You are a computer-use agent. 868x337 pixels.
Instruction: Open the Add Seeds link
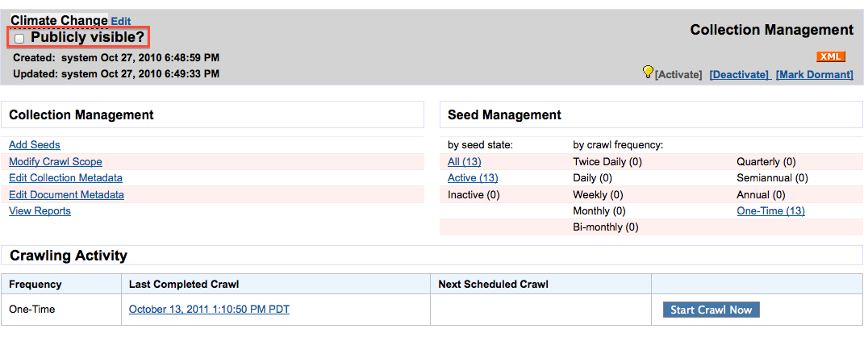35,145
